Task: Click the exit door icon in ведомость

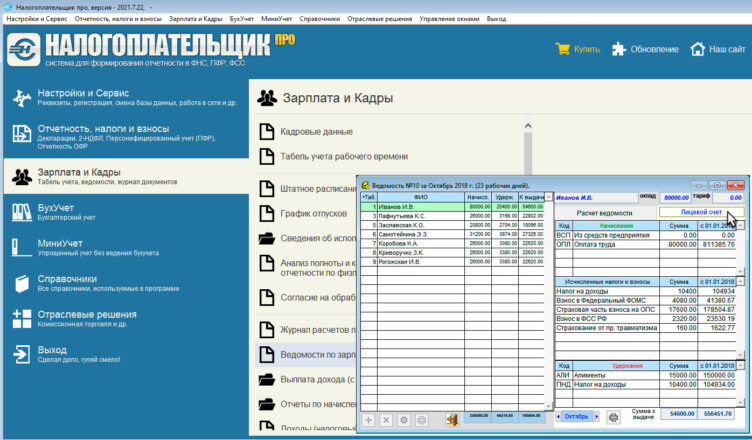Action: click(451, 420)
